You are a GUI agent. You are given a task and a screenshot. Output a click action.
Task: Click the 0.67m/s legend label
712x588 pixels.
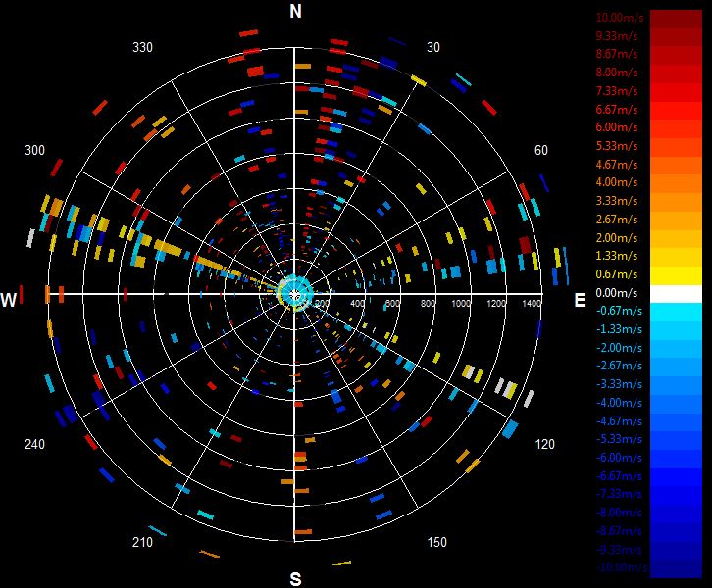pyautogui.click(x=617, y=274)
